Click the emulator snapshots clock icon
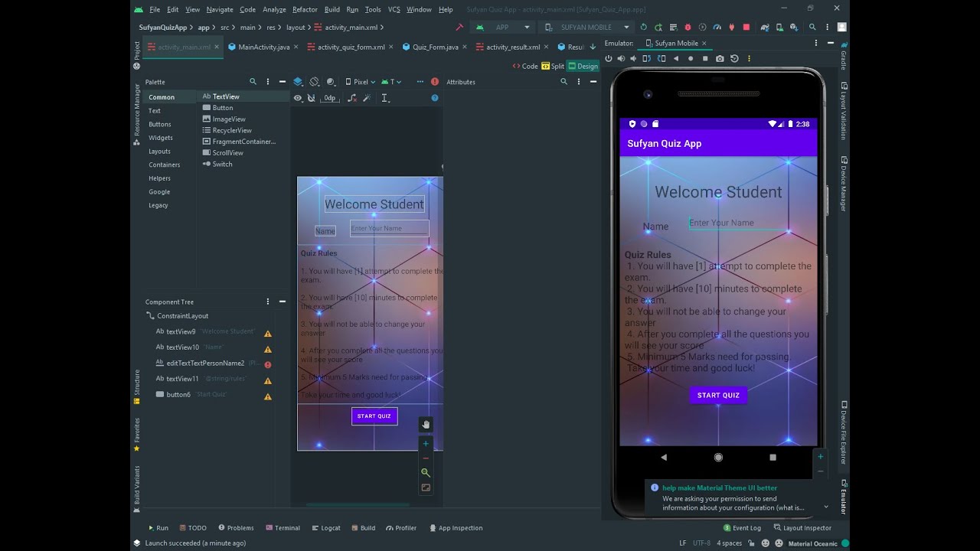The width and height of the screenshot is (980, 551). click(735, 58)
